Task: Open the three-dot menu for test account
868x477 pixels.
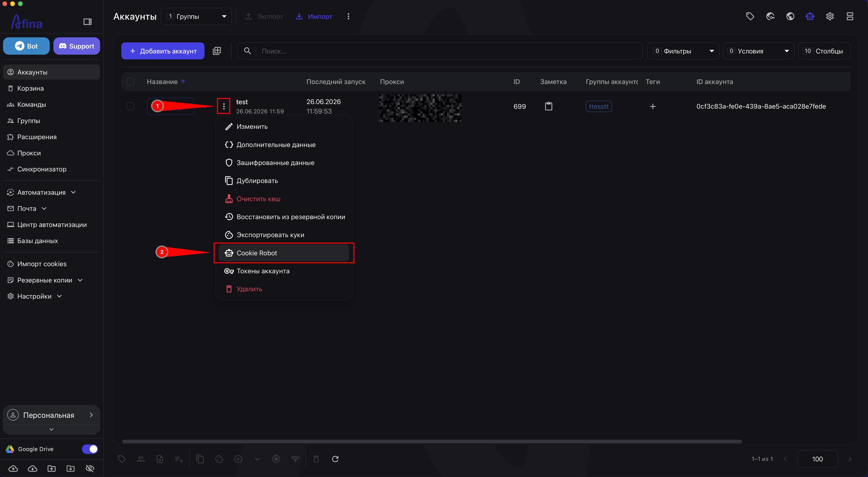Action: pyautogui.click(x=224, y=106)
